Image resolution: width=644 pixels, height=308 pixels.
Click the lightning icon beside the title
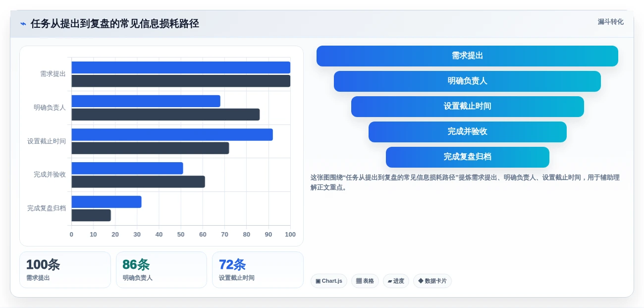[x=23, y=23]
